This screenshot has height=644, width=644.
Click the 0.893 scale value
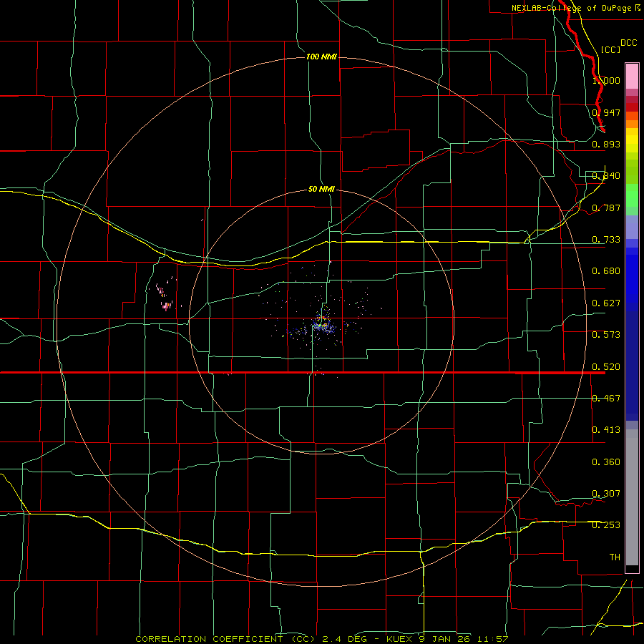pos(606,144)
